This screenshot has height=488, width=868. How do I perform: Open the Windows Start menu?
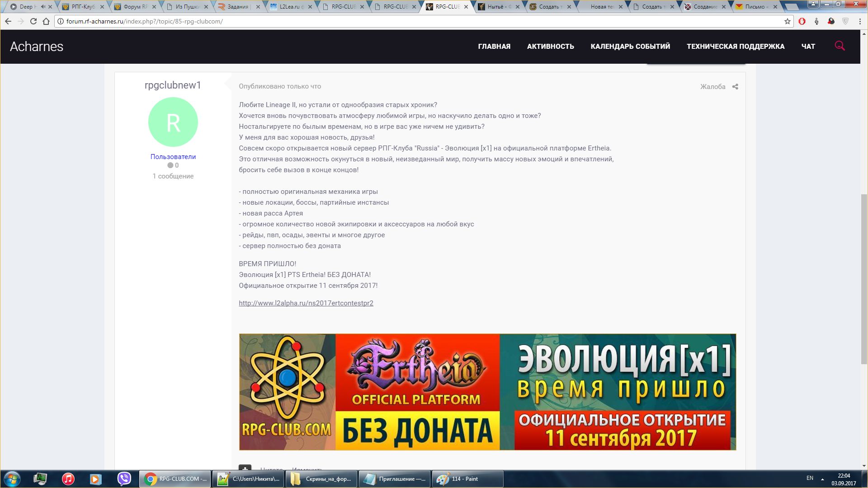(12, 479)
